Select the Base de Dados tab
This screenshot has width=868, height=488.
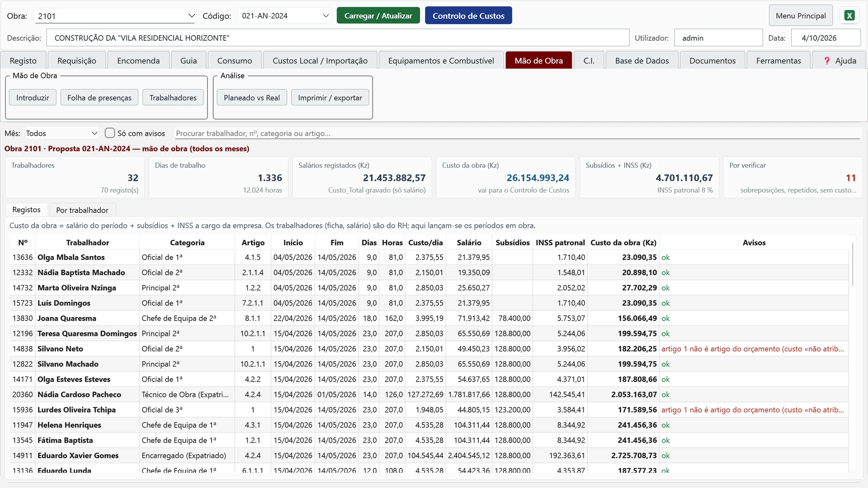[x=642, y=61]
